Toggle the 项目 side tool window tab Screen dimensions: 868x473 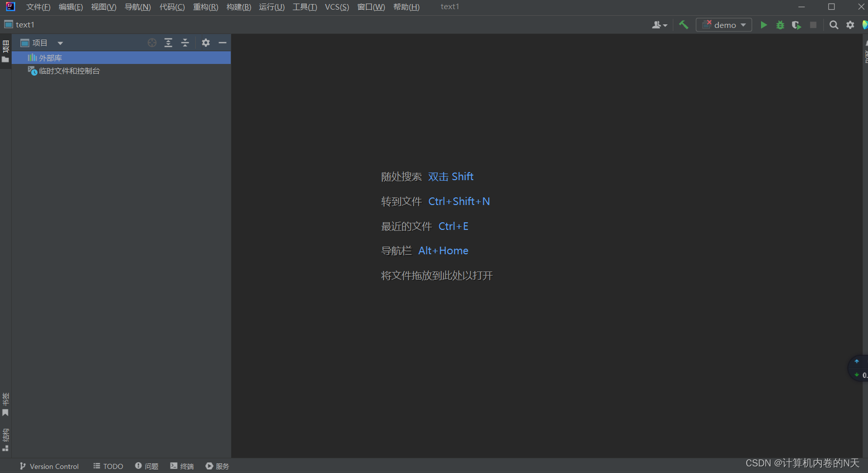pos(6,51)
